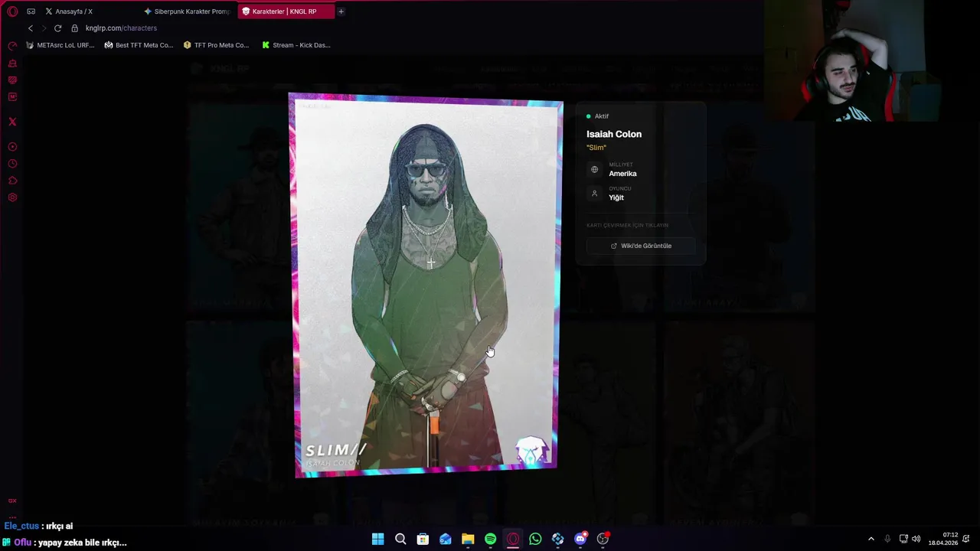Open Stream - Kick Das... bookmark
980x551 pixels.
296,45
